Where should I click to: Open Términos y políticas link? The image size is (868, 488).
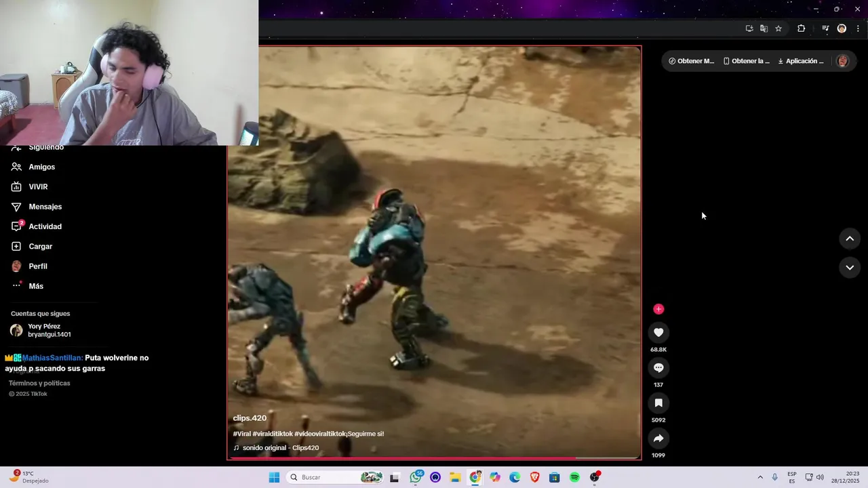[39, 383]
